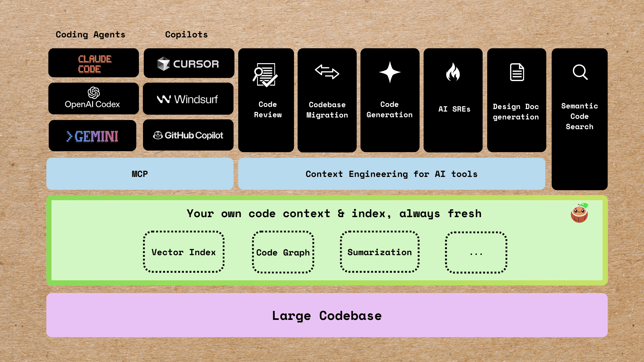The height and width of the screenshot is (362, 644).
Task: Click the Codebase Migration arrows icon
Action: click(x=327, y=72)
